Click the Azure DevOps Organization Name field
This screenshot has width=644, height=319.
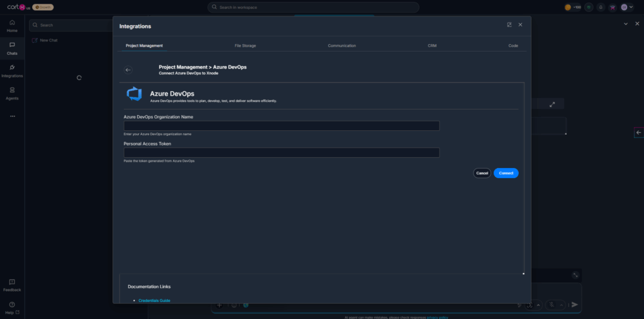(x=281, y=126)
